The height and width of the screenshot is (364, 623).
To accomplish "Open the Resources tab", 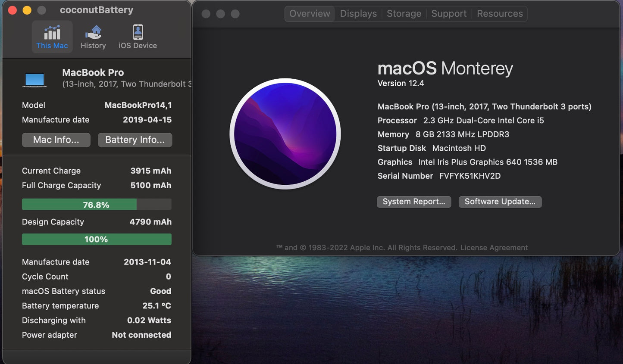I will click(x=499, y=13).
